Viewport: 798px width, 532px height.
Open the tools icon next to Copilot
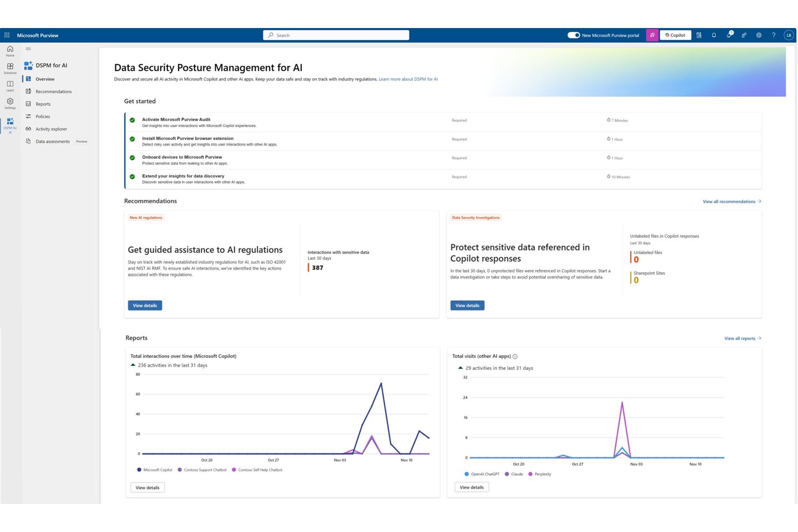click(699, 35)
